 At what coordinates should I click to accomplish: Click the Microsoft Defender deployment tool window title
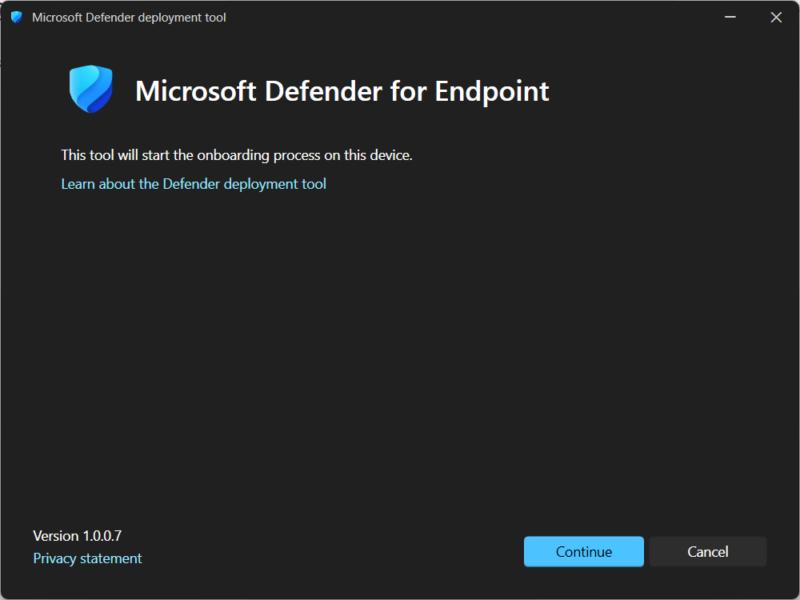[x=129, y=17]
